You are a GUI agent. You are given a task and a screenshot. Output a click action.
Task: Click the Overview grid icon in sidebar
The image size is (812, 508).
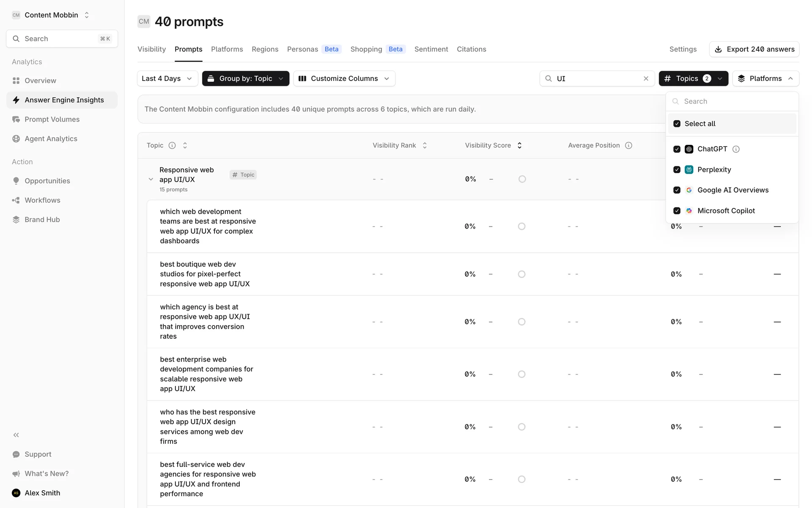click(x=16, y=80)
